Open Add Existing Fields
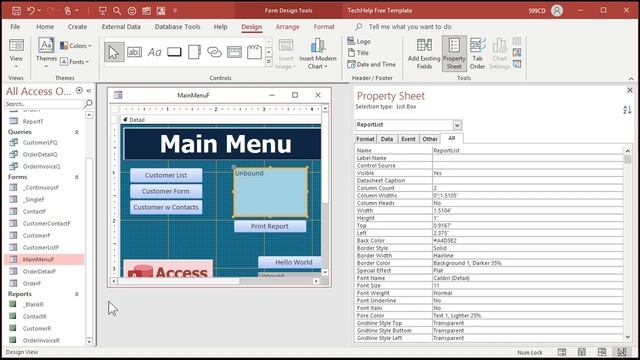The width and height of the screenshot is (640, 360). point(424,53)
